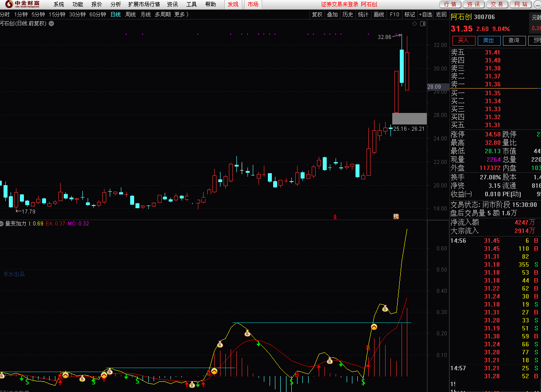
Task: Add stock with +自选 button
Action: click(425, 14)
